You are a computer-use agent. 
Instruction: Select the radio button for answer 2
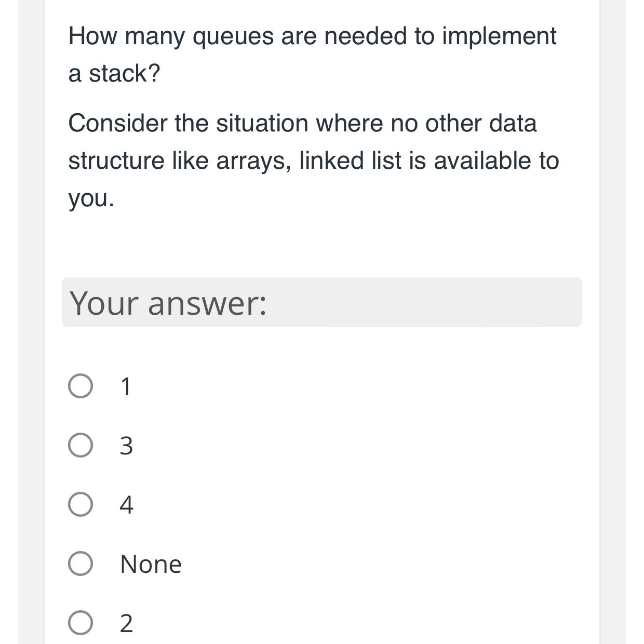(x=81, y=622)
